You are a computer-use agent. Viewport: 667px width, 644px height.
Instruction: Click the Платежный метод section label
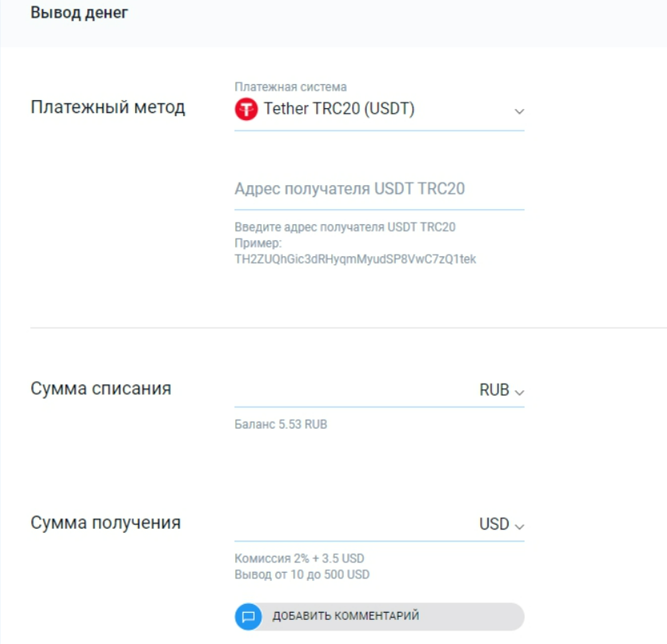(108, 107)
